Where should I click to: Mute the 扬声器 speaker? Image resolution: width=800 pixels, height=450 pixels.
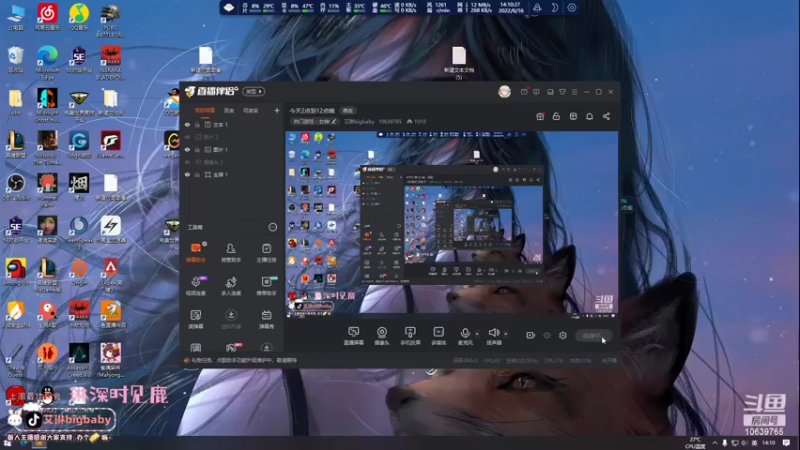click(493, 336)
